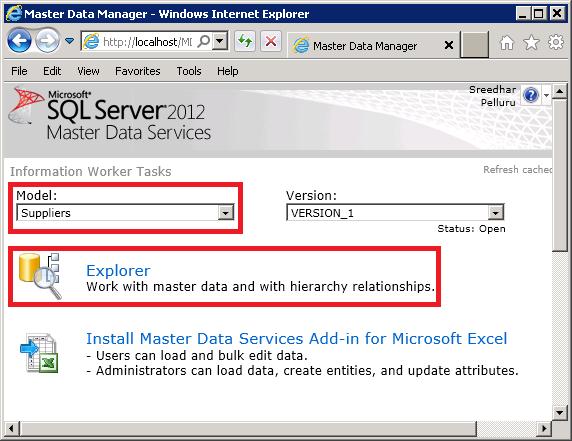Click Install Master Data Services Add-in link
The height and width of the screenshot is (441, 572).
point(296,339)
